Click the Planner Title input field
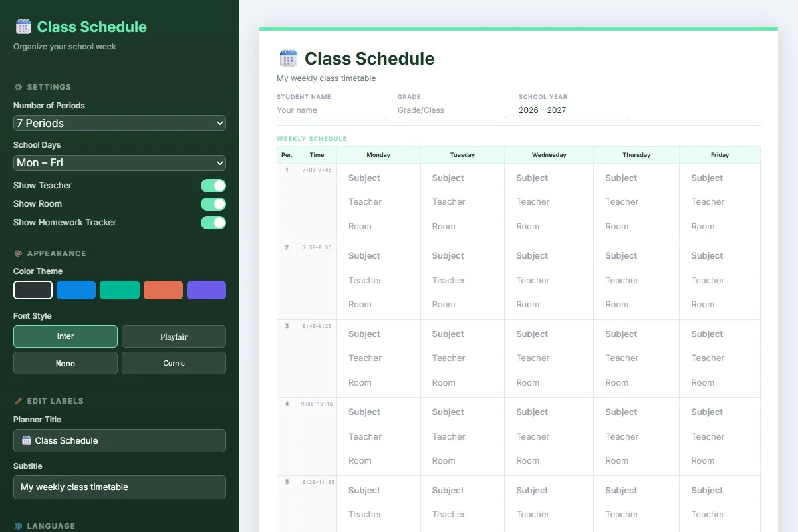 coord(120,441)
